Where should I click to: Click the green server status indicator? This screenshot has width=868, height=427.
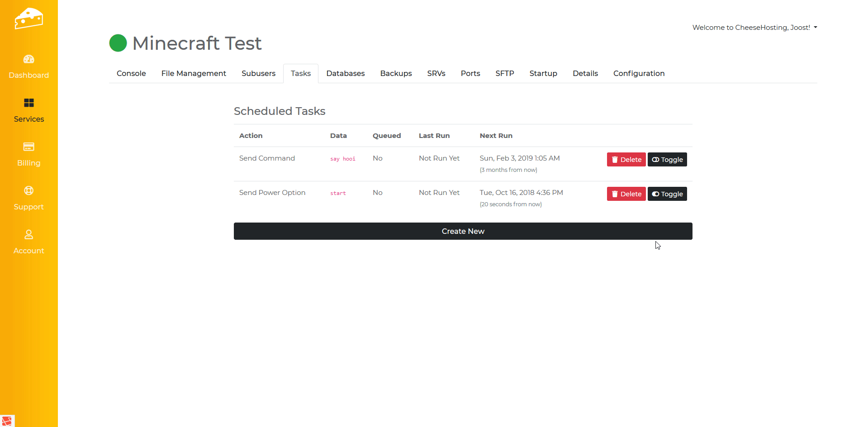(x=118, y=43)
